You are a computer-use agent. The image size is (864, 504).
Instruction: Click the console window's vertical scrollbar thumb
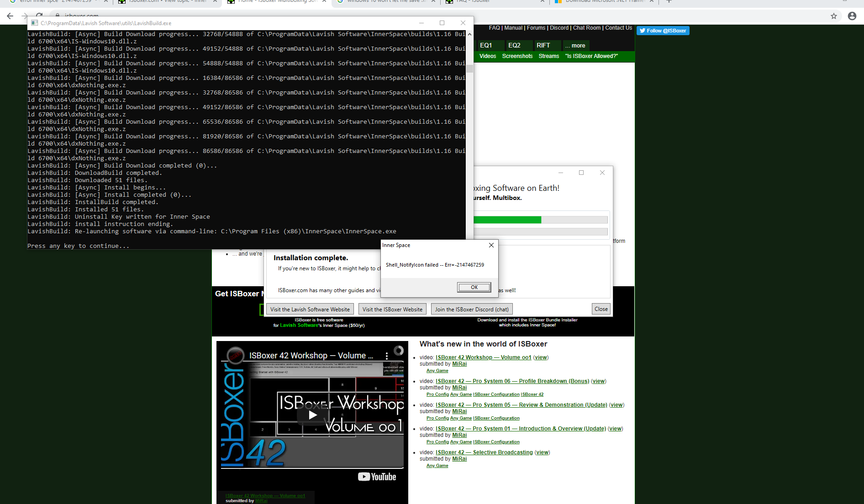coord(470,69)
